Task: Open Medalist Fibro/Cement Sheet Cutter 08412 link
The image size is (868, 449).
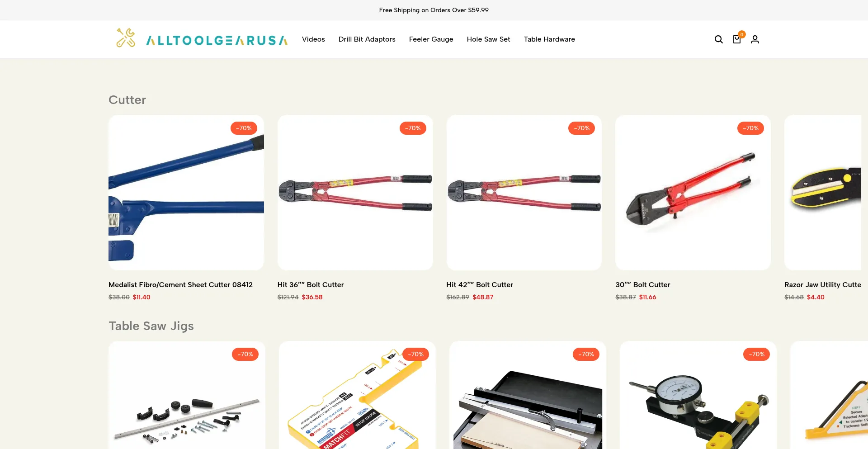Action: point(180,285)
